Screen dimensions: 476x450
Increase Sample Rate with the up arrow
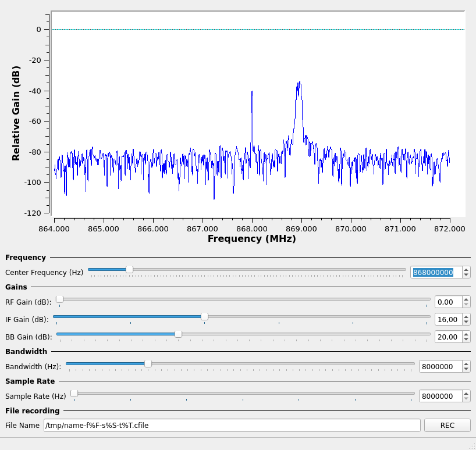466,394
